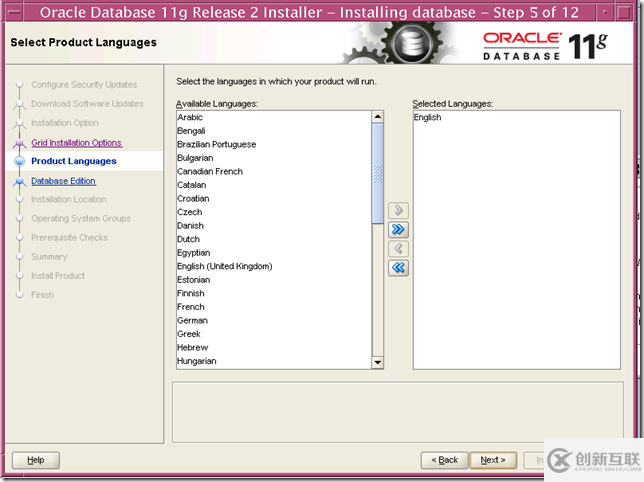Click the Help button
The width and height of the screenshot is (644, 482).
36,460
